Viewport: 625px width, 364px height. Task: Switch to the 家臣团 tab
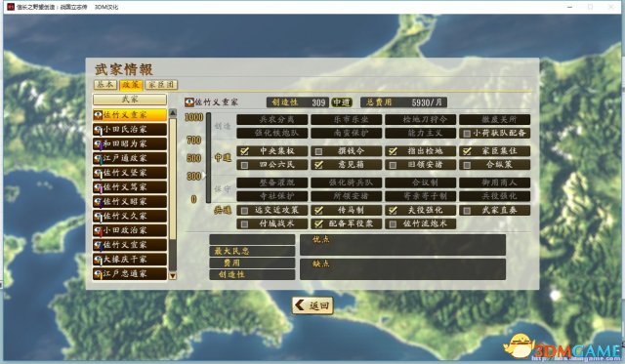tap(161, 85)
